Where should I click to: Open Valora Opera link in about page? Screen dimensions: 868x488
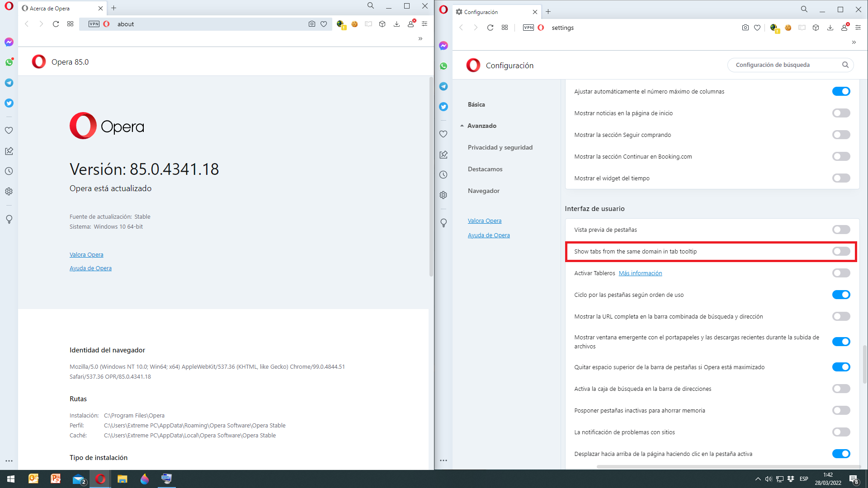point(86,255)
